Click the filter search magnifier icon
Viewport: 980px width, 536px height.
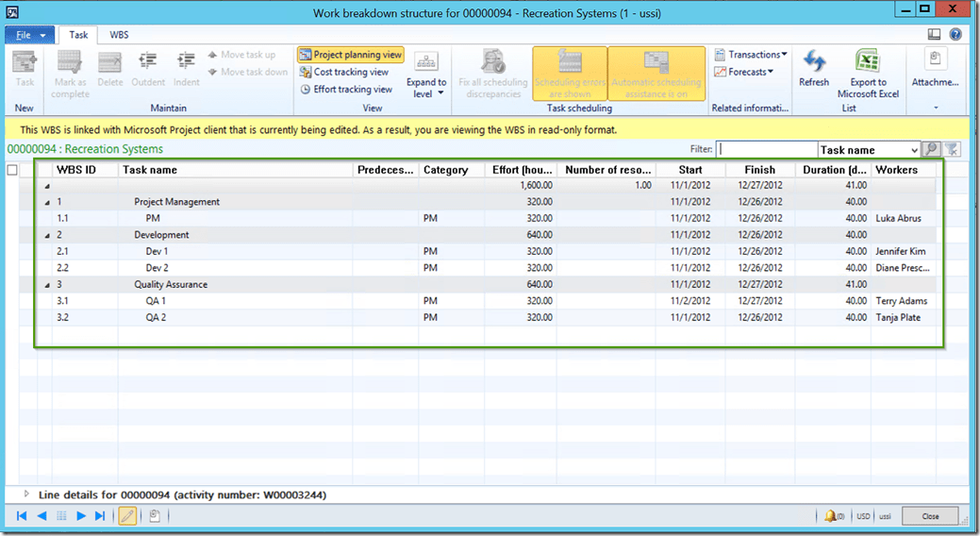930,149
